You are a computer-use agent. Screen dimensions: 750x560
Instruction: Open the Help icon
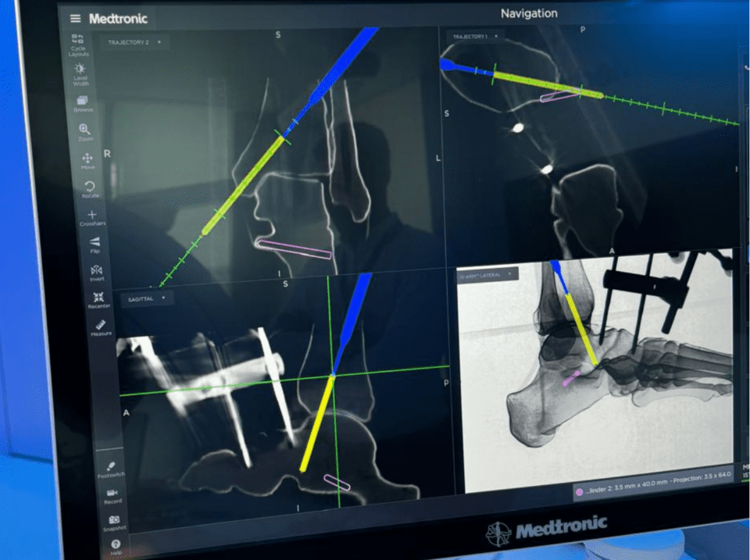tap(116, 544)
